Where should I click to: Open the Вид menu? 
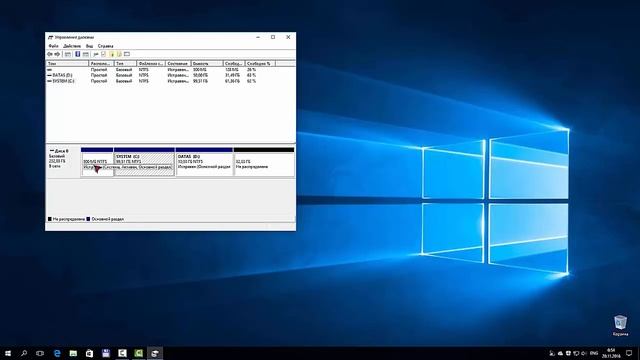(89, 46)
